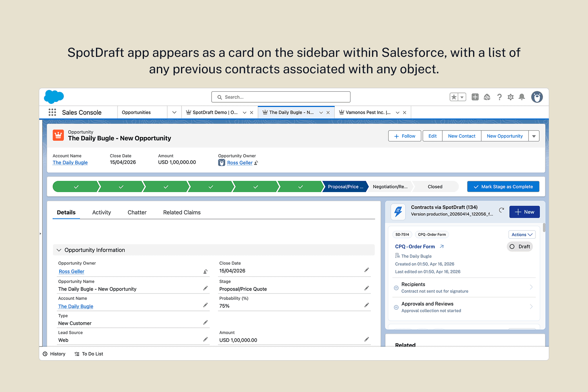Click the Salesforce cloud logo
Image resolution: width=588 pixels, height=392 pixels.
pos(54,96)
